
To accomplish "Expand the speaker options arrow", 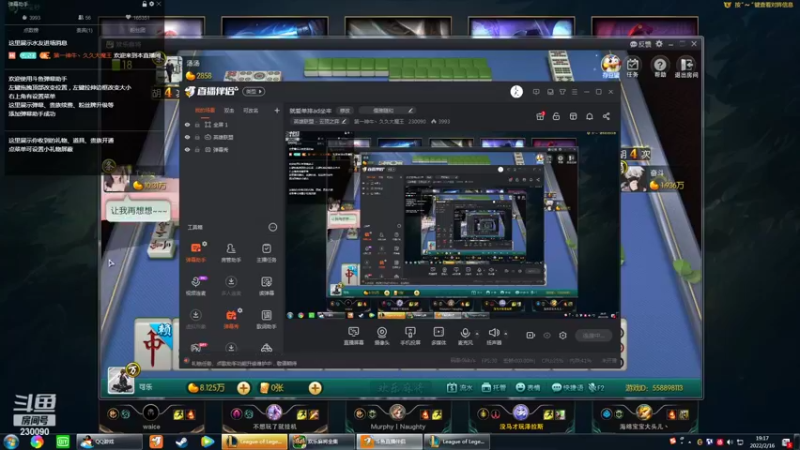I will (506, 334).
